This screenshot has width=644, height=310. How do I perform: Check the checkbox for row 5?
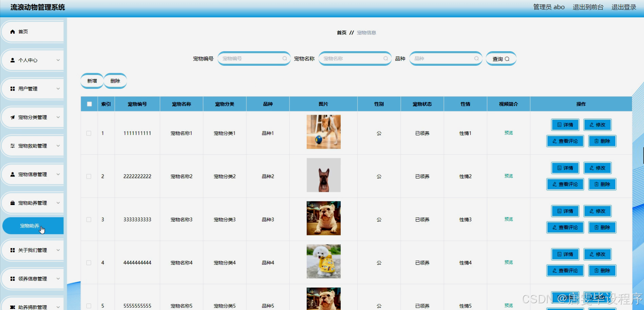coord(89,306)
